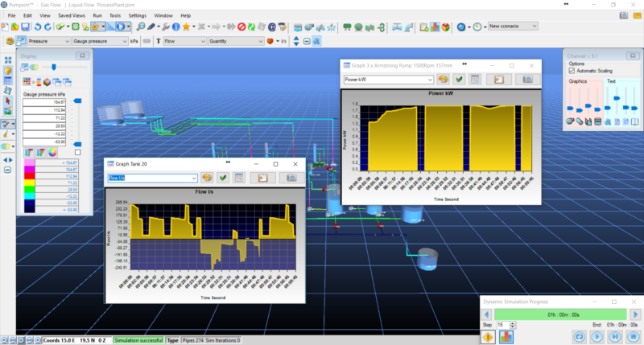Click the green simulation progress bar
644x345 pixels.
(x=559, y=313)
